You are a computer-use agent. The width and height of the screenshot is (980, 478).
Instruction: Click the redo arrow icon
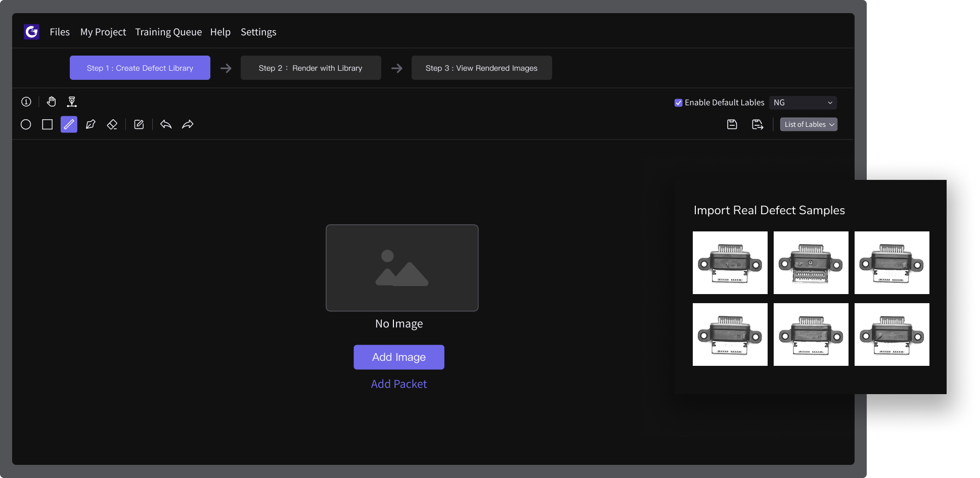(188, 124)
